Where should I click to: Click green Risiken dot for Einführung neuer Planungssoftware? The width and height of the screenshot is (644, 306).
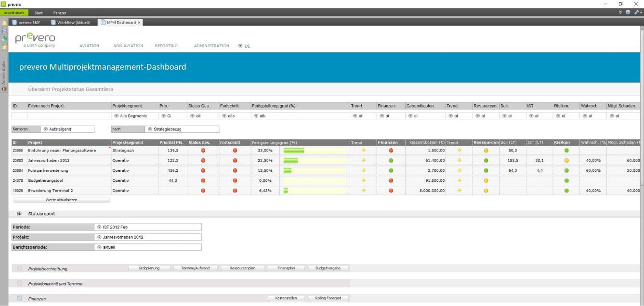[566, 150]
